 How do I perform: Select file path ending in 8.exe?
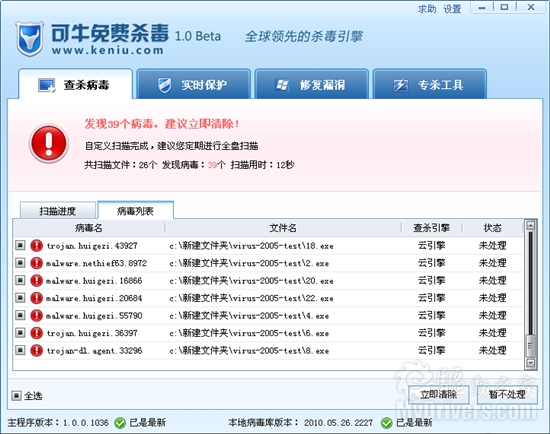(249, 350)
